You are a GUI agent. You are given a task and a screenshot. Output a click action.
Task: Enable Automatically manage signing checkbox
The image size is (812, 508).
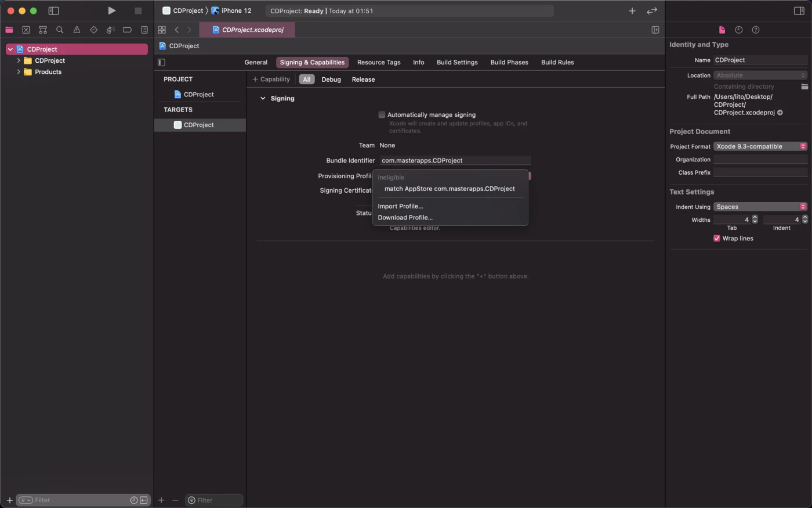tap(382, 115)
